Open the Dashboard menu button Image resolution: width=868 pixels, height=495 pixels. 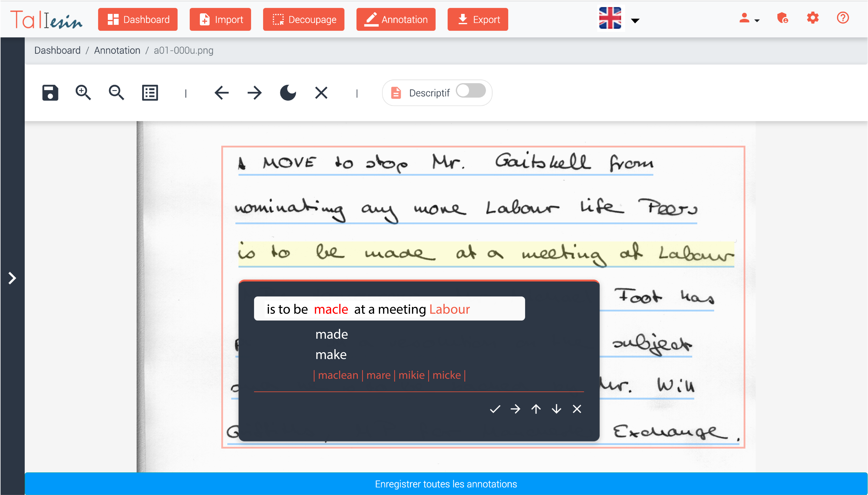click(138, 19)
